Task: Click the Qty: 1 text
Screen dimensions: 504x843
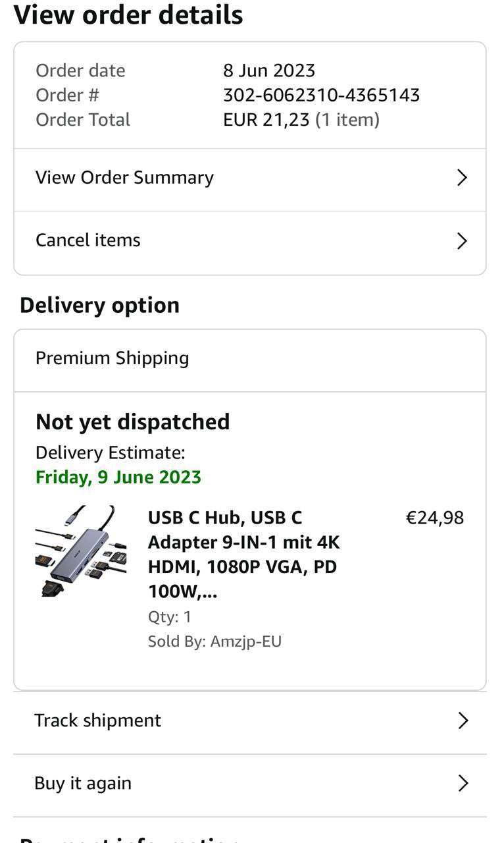Action: pyautogui.click(x=170, y=617)
